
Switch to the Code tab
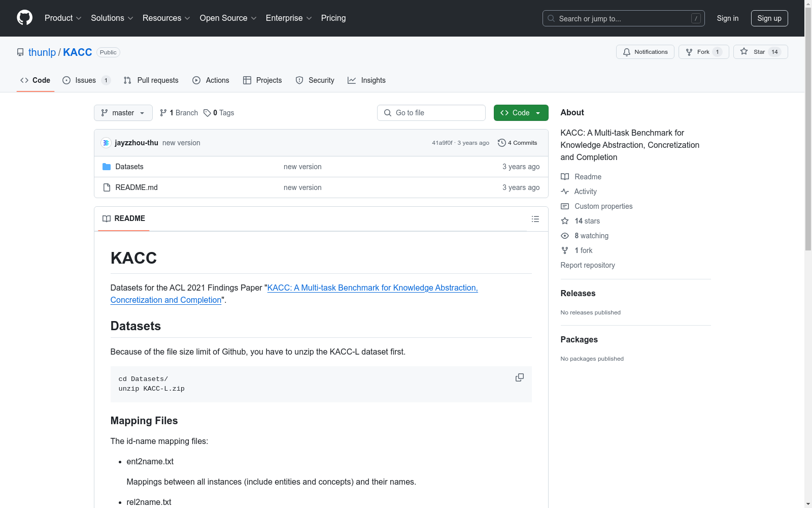coord(36,80)
